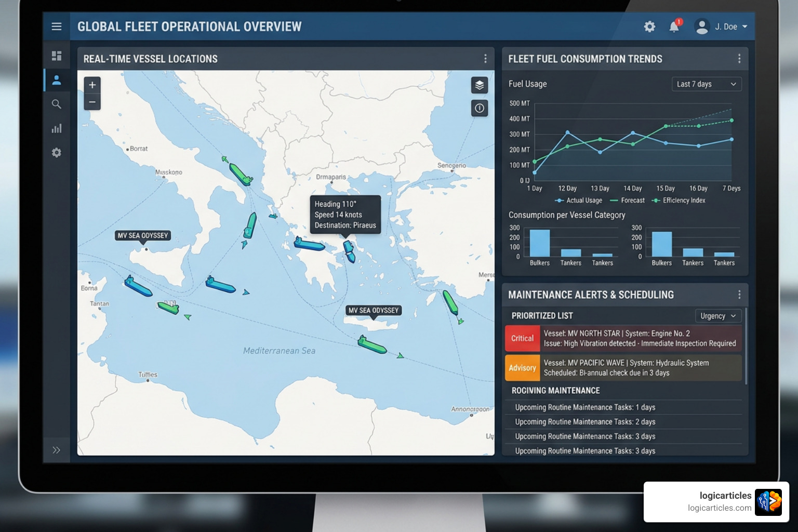Click the 12 Day data point on Actual Usage line
Screen dimensions: 798x532
[x=567, y=133]
